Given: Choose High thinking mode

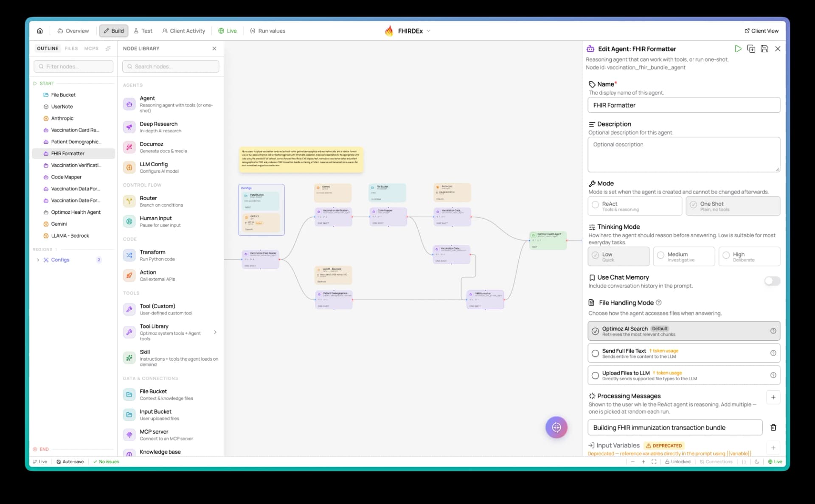Looking at the screenshot, I should point(749,256).
